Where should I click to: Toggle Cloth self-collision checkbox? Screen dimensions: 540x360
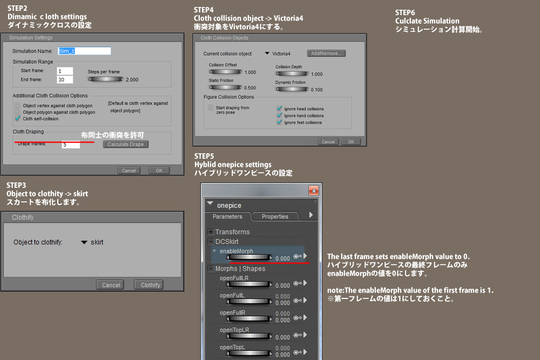tap(18, 119)
